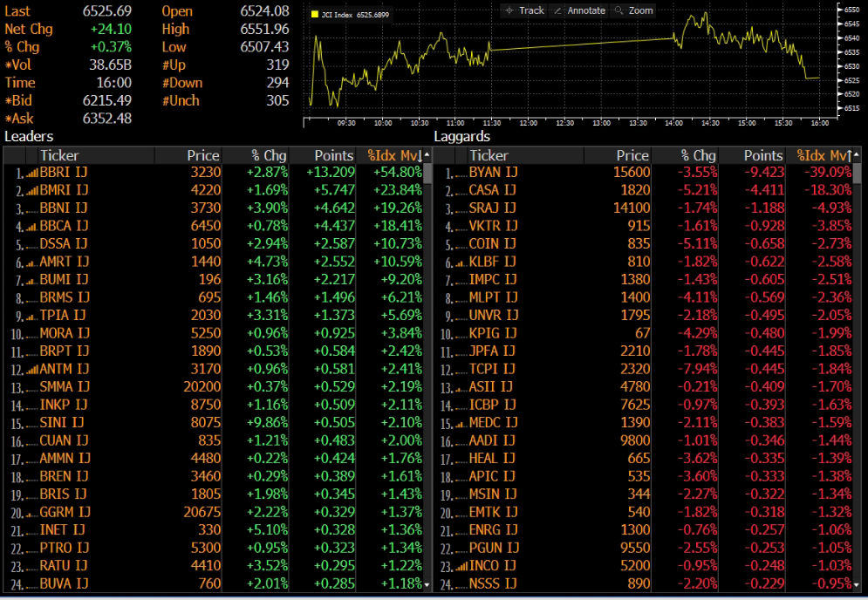868x600 pixels.
Task: Click Laggards scrollbar down arrow
Action: click(857, 584)
